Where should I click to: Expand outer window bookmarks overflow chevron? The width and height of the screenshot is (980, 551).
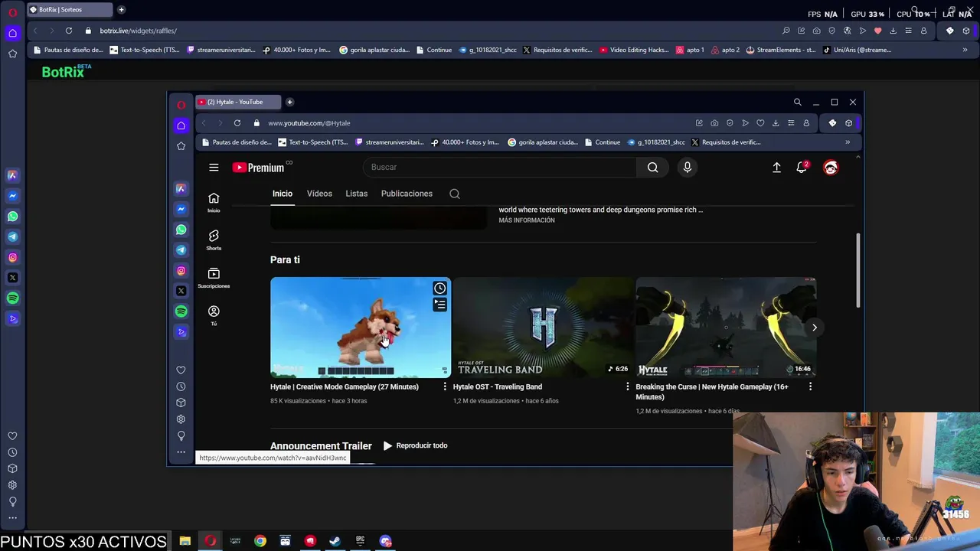coord(965,50)
